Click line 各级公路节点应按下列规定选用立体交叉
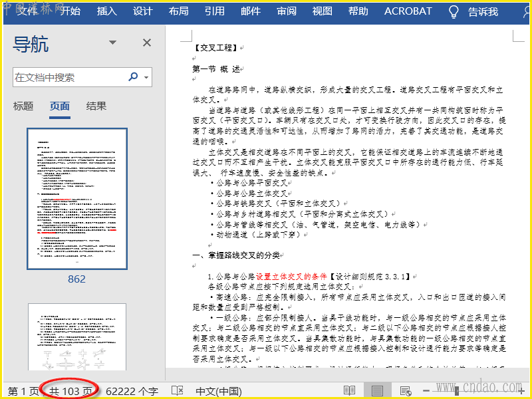The height and width of the screenshot is (399, 532). pyautogui.click(x=281, y=287)
